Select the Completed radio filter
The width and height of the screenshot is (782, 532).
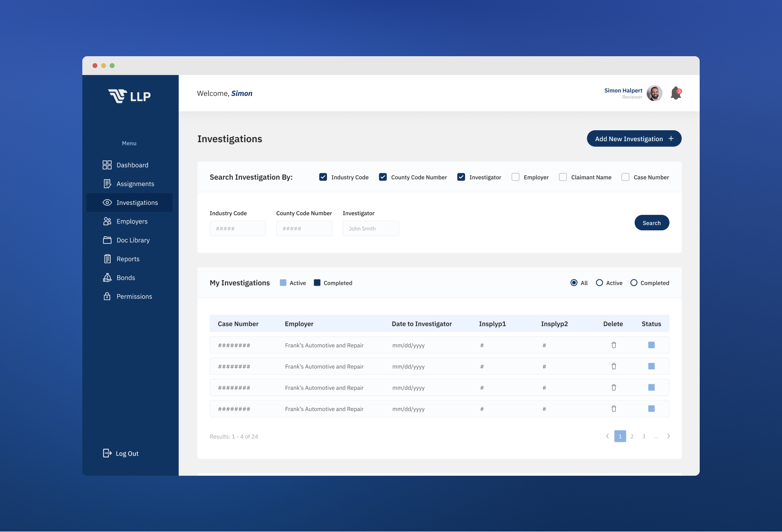(x=634, y=283)
